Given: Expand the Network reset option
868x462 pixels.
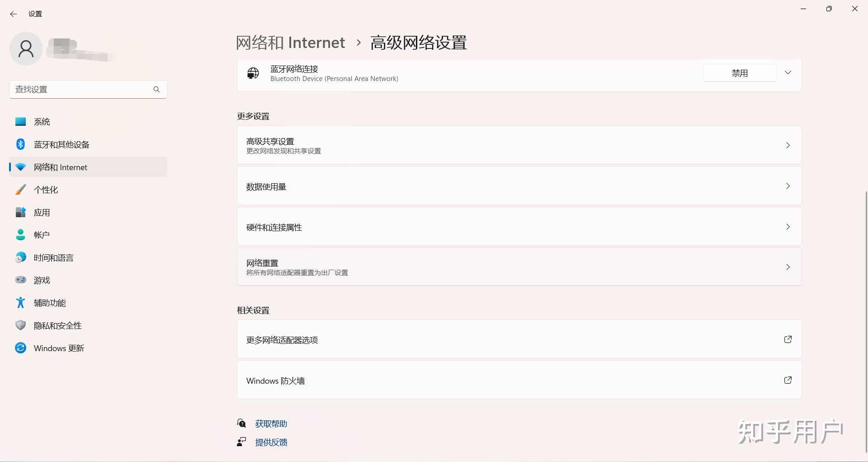Looking at the screenshot, I should [788, 267].
